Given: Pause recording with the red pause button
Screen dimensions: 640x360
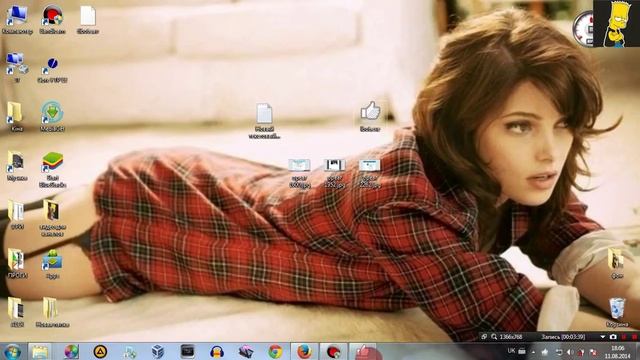Looking at the screenshot, I should [624, 337].
